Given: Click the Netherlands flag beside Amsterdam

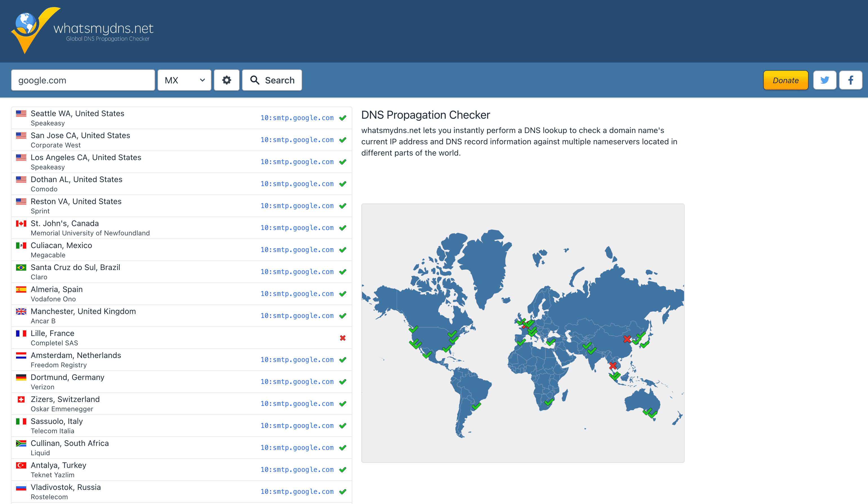Looking at the screenshot, I should click(x=21, y=355).
